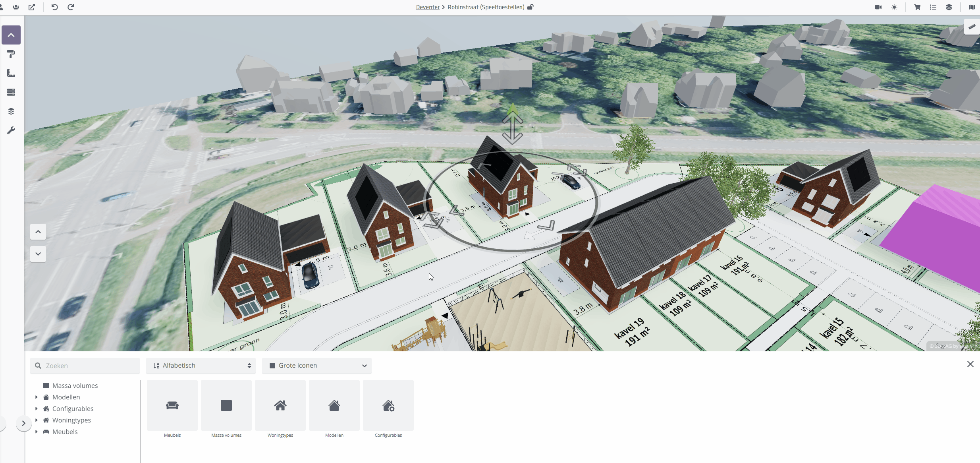Screen dimensions: 980x463
Task: Open the shopping cart
Action: click(x=917, y=7)
